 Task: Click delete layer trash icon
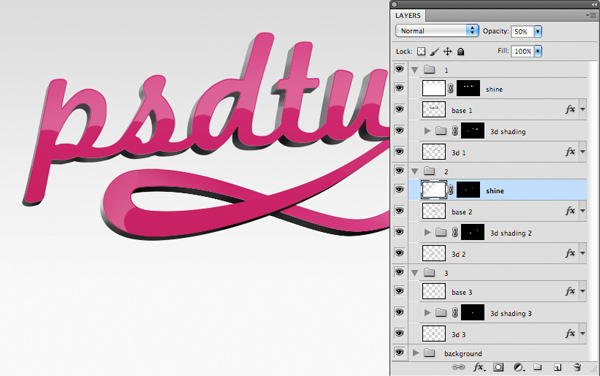pyautogui.click(x=577, y=367)
